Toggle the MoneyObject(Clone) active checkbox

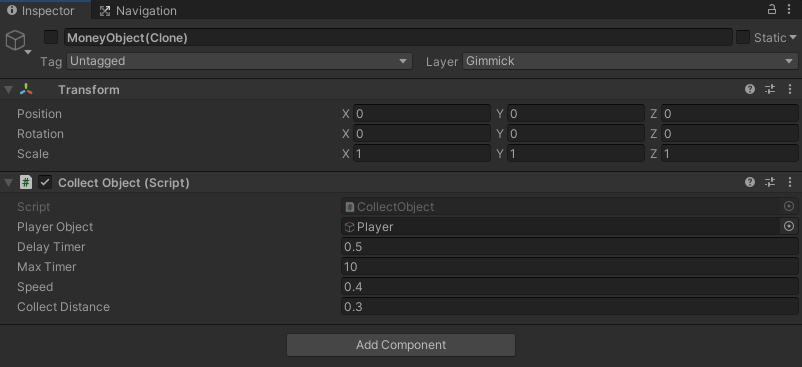pos(51,37)
